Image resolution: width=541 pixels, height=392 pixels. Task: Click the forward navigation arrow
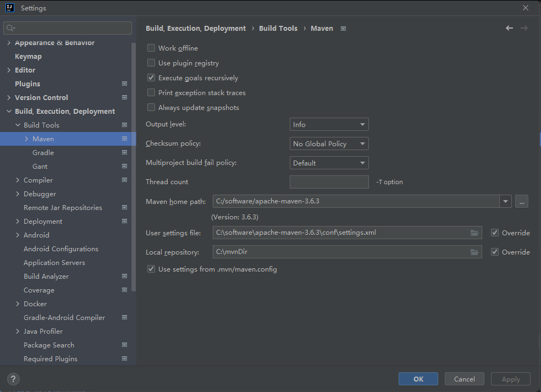click(x=524, y=28)
